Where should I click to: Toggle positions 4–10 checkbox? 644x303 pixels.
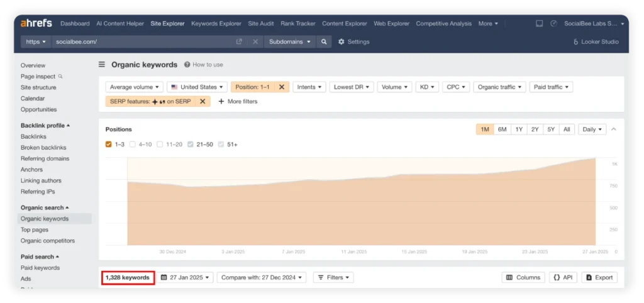tap(132, 145)
